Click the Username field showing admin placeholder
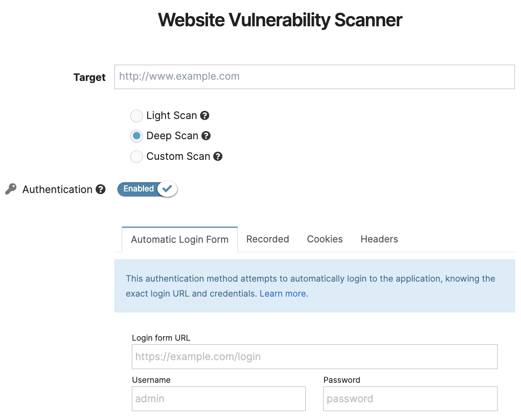This screenshot has width=521, height=420. pyautogui.click(x=218, y=399)
